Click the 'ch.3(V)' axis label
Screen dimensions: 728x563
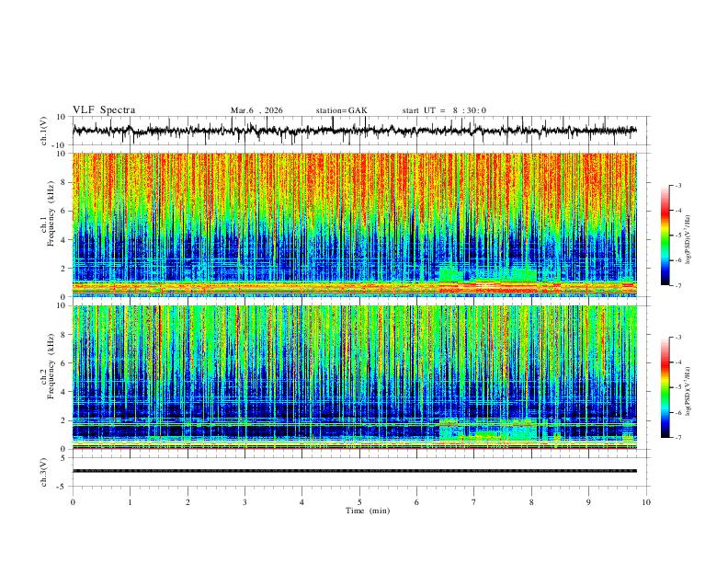44,473
